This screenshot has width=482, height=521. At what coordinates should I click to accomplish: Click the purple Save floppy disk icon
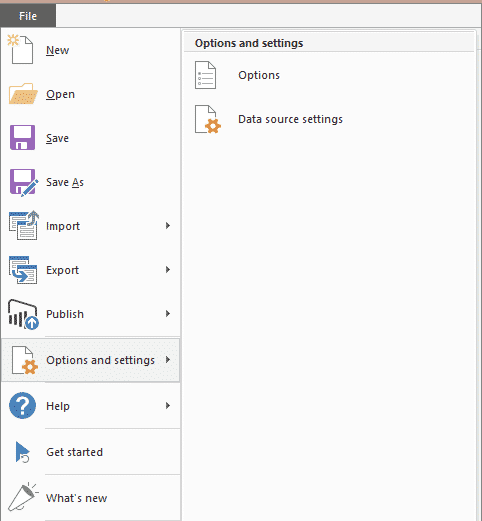pos(22,138)
